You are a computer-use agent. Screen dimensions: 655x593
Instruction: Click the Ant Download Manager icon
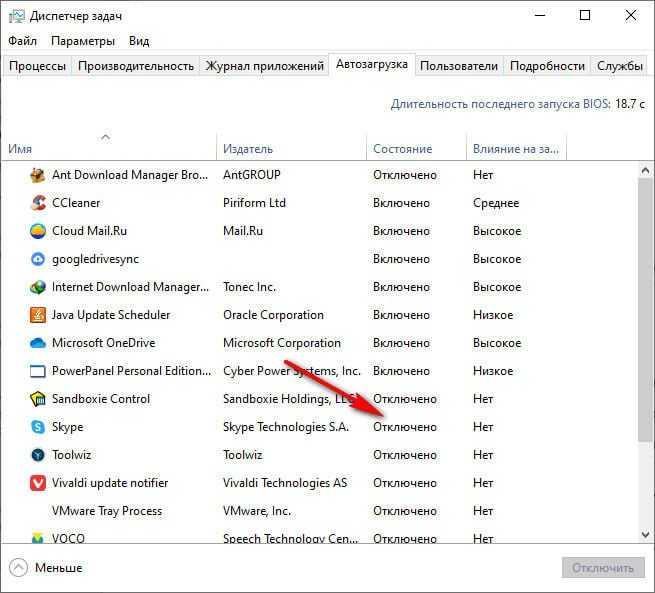pos(38,175)
